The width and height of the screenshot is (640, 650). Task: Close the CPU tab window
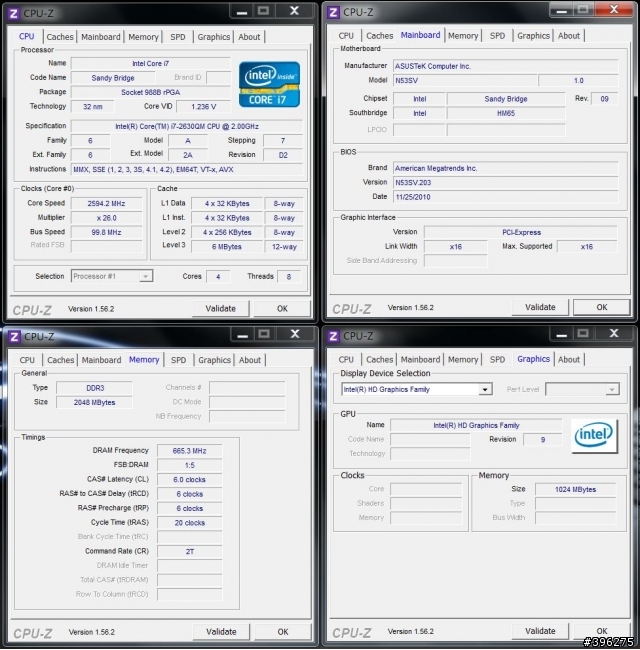point(294,11)
